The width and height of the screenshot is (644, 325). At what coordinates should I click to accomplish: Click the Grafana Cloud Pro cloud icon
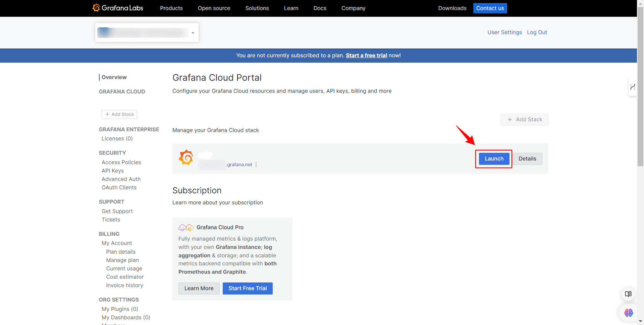186,227
